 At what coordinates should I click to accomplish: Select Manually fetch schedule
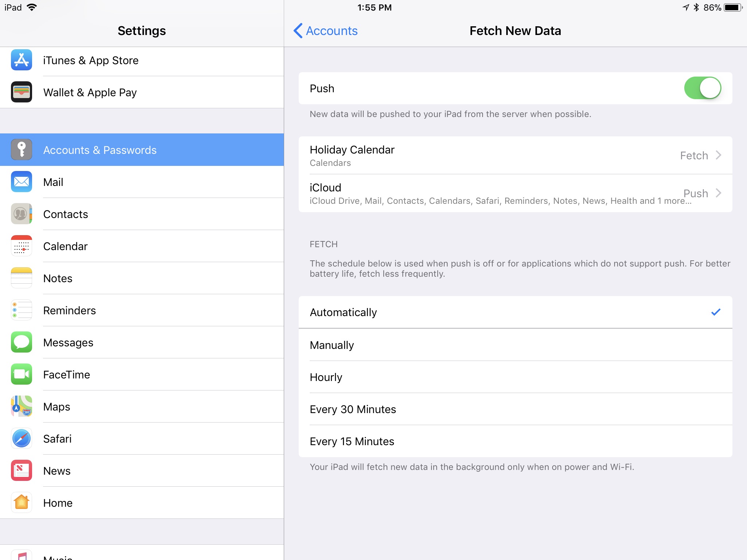point(515,345)
